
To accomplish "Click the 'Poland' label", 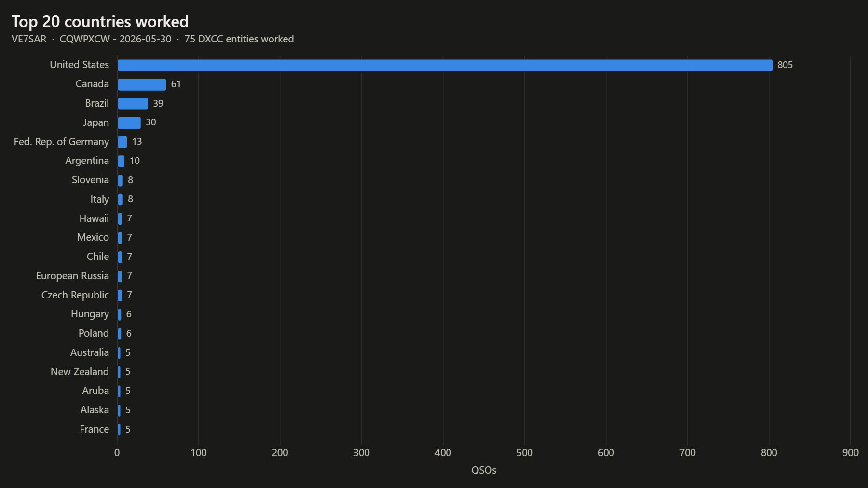I will [94, 333].
